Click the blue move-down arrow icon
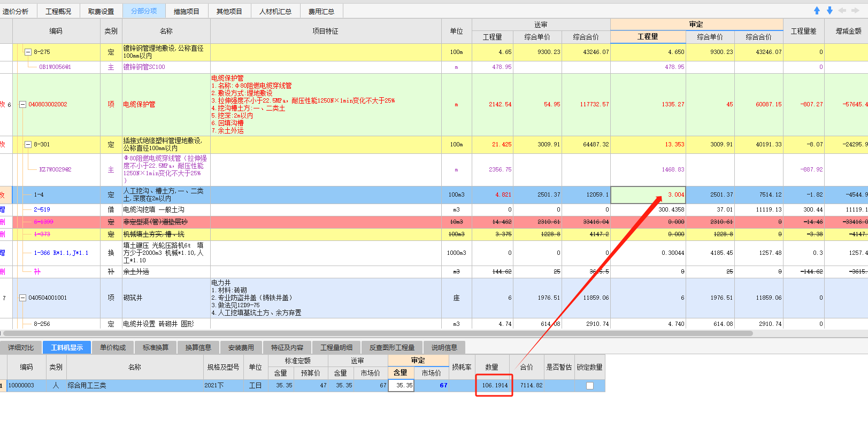 829,11
